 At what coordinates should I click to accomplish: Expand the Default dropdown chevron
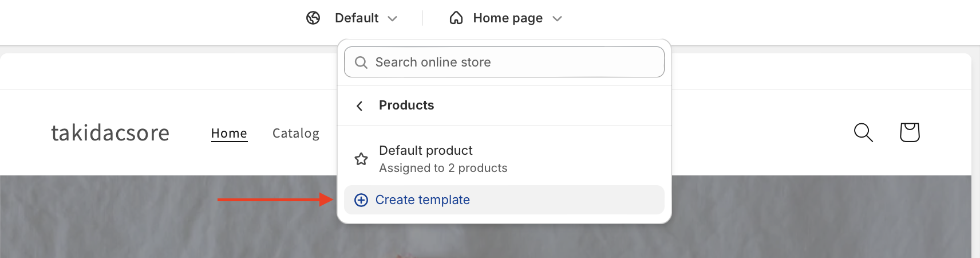392,18
